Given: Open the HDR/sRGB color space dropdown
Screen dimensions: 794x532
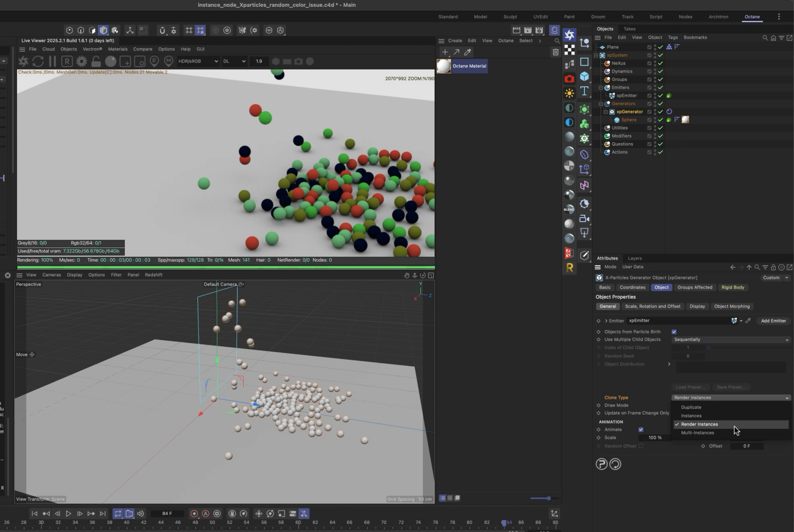Looking at the screenshot, I should pos(198,61).
